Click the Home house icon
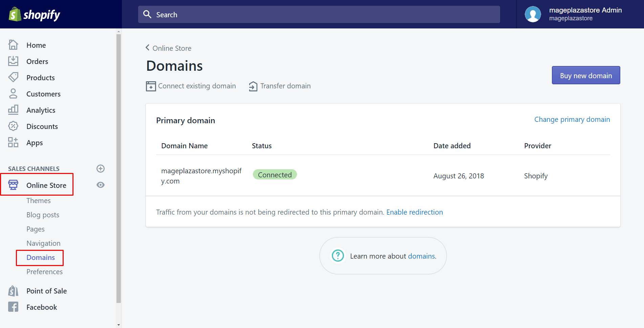644x328 pixels. coord(13,45)
